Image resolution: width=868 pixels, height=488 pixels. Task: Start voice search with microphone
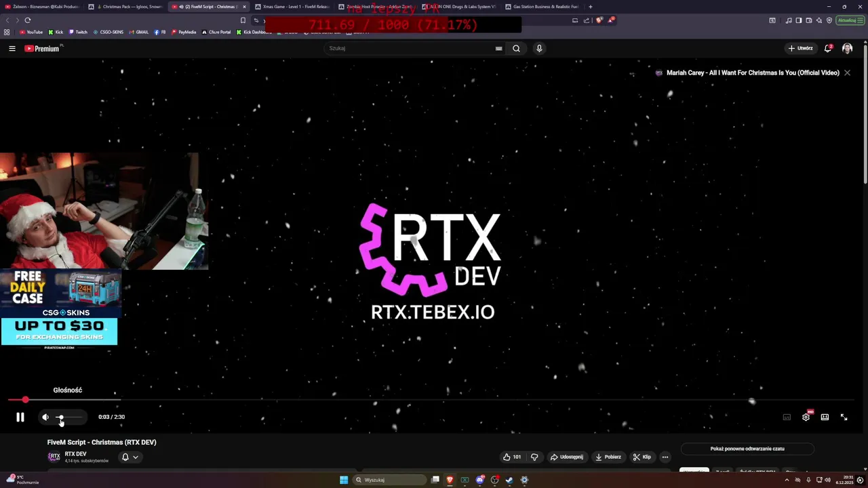539,48
